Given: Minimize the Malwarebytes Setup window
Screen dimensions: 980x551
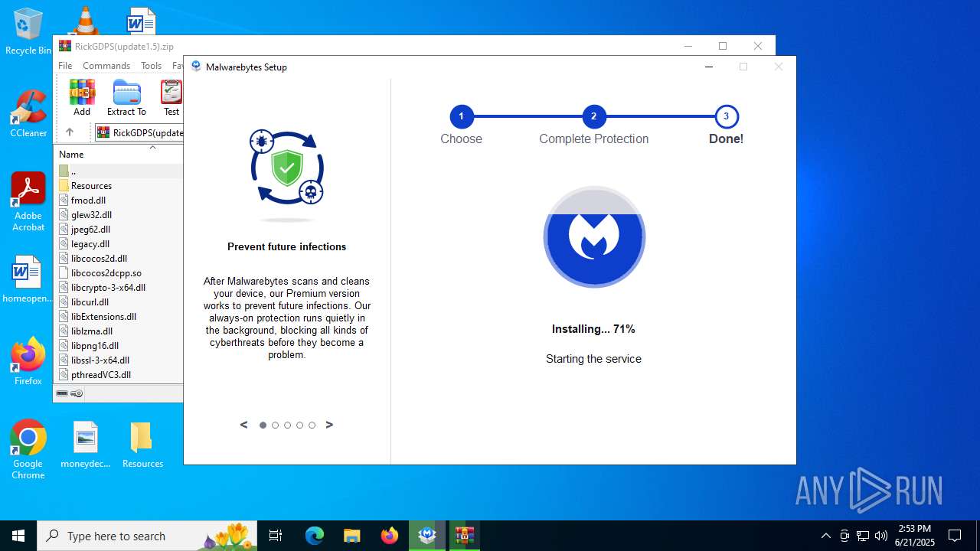Looking at the screenshot, I should (x=709, y=67).
